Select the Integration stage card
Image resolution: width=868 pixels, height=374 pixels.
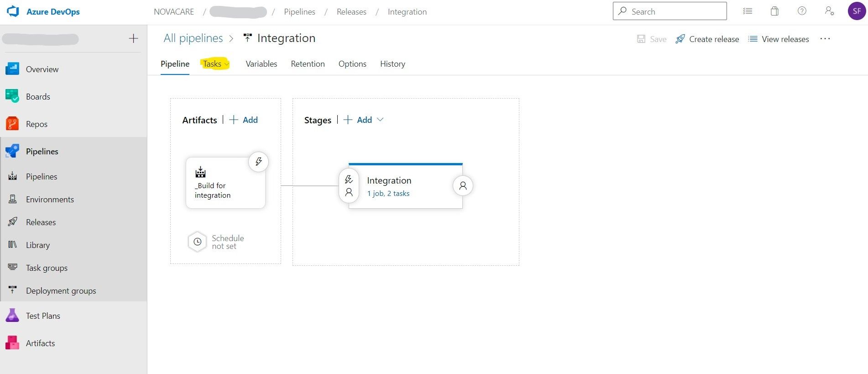(406, 186)
